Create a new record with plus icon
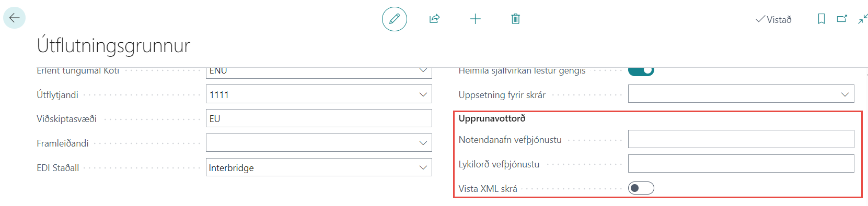The height and width of the screenshot is (206, 868). click(475, 19)
